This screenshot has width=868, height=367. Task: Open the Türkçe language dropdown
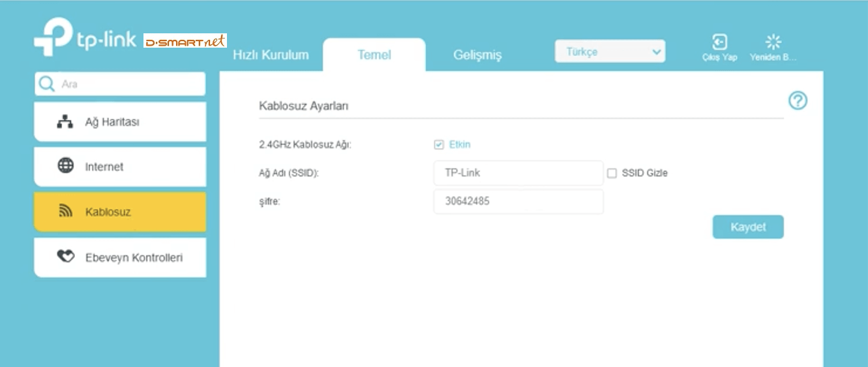610,52
